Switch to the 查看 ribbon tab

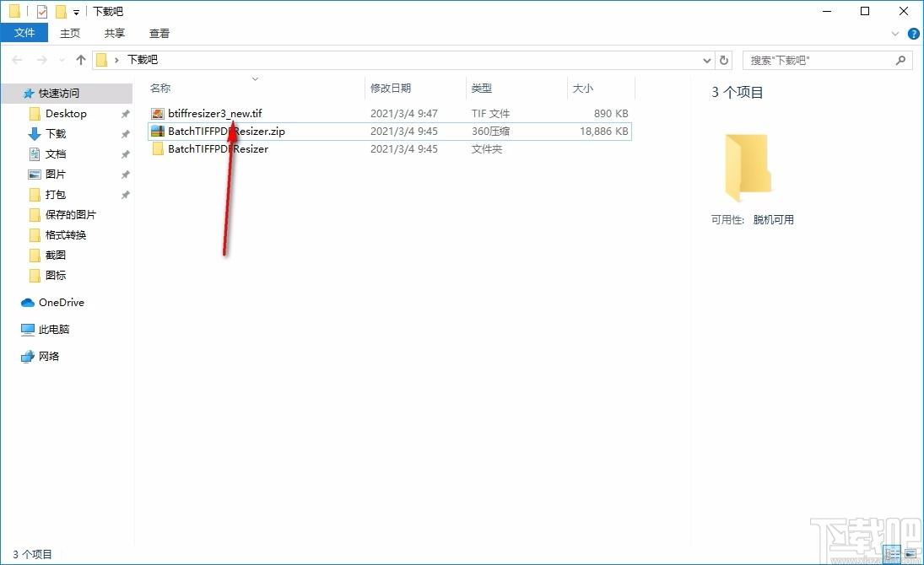point(159,33)
